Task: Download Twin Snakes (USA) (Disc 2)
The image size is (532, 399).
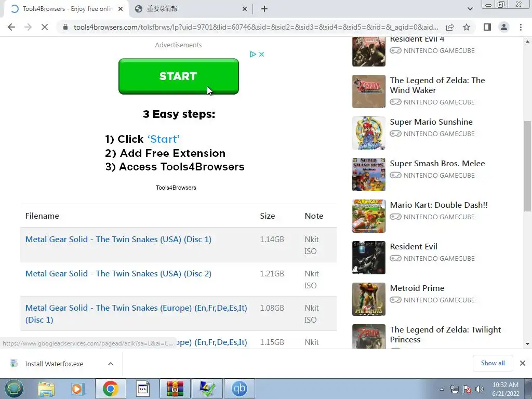Action: (x=118, y=273)
